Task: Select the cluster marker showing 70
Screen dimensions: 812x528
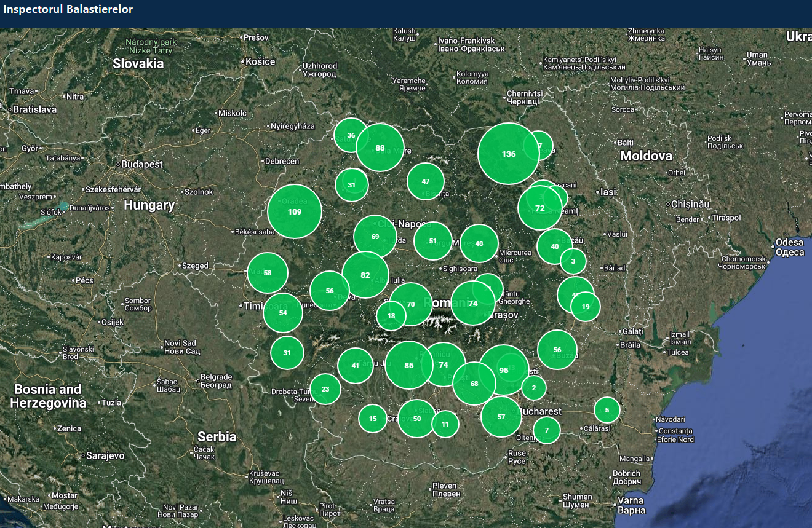Action: [x=411, y=304]
